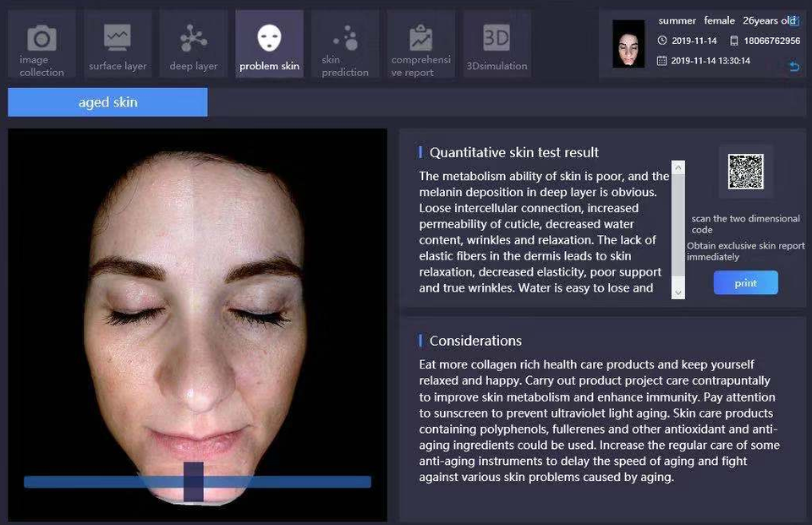Open the skin prediction tab

point(345,44)
